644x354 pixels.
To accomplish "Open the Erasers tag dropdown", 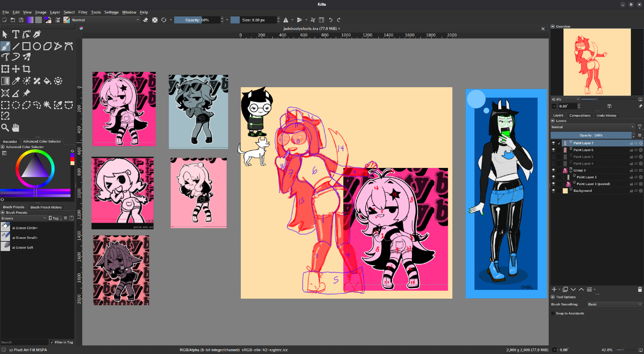I will [x=24, y=218].
